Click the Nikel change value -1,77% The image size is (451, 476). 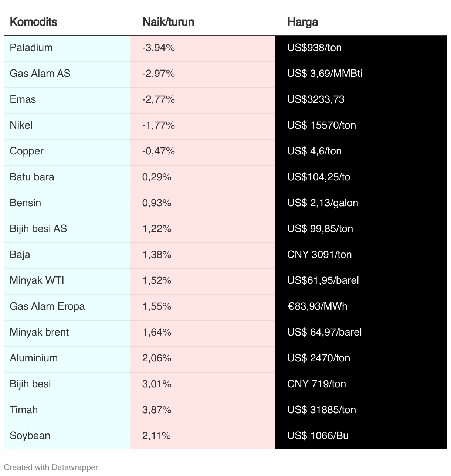pyautogui.click(x=158, y=125)
